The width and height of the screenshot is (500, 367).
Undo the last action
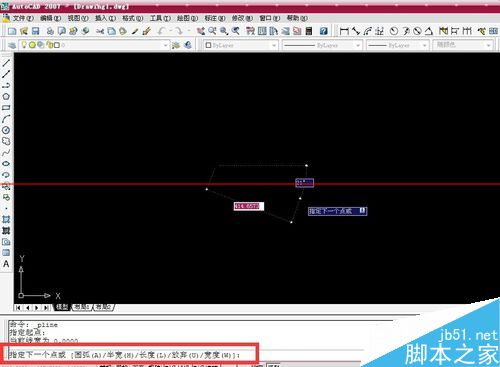point(162,31)
